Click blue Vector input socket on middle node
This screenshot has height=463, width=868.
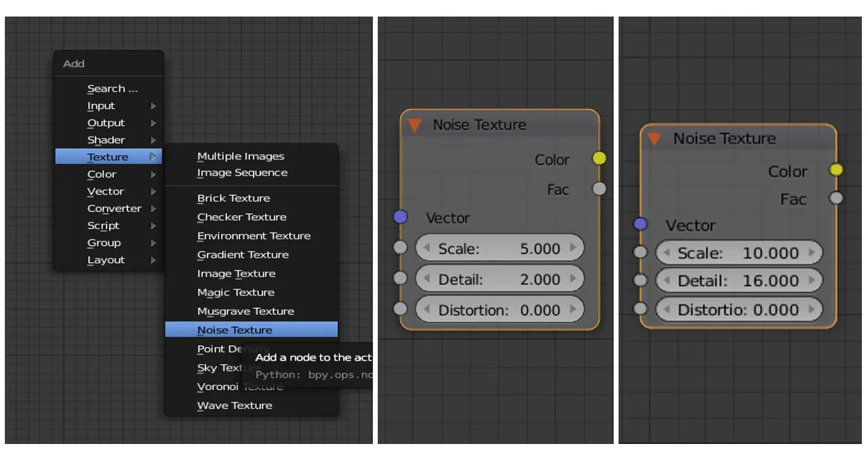point(400,217)
